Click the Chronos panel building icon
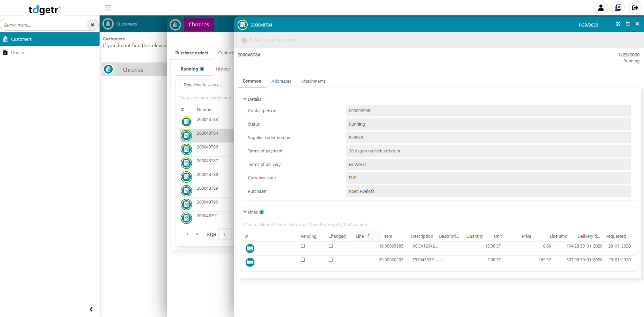This screenshot has height=317, width=644. [x=175, y=24]
